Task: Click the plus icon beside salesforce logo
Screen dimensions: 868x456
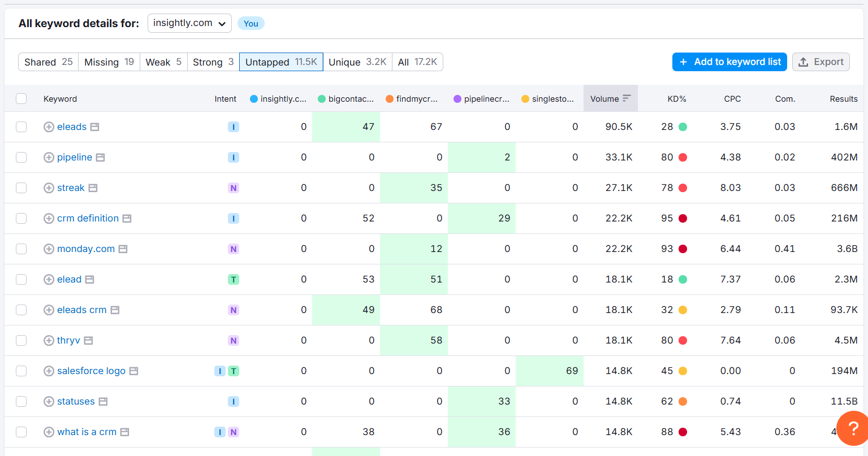Action: pos(49,371)
